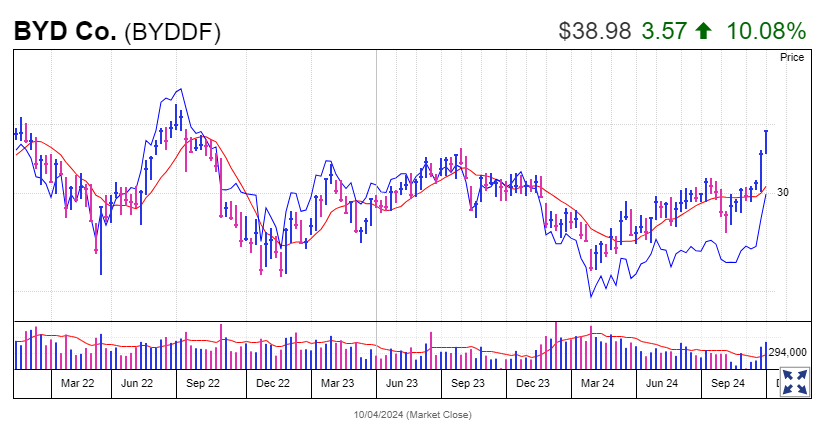Click the 30 price level label
The width and height of the screenshot is (820, 427).
tap(782, 192)
